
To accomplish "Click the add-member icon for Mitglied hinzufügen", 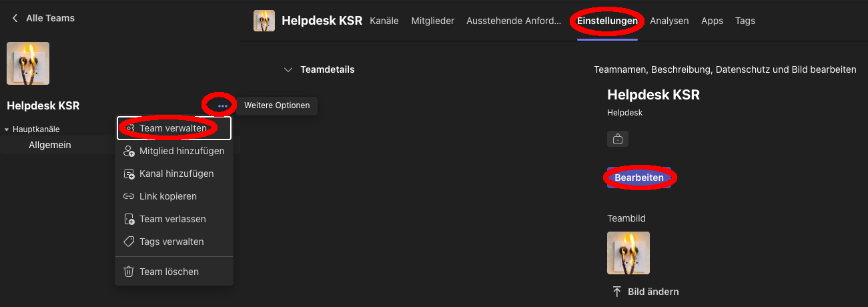I will tap(129, 151).
